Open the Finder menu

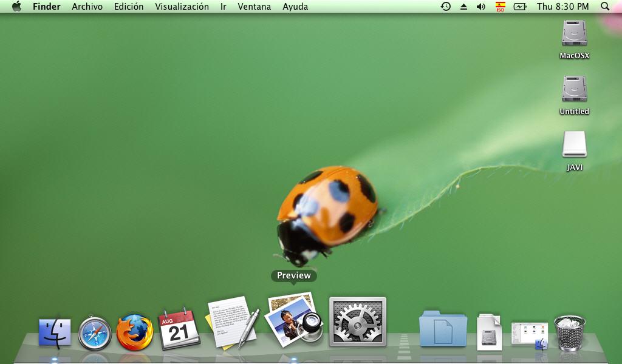coord(46,6)
